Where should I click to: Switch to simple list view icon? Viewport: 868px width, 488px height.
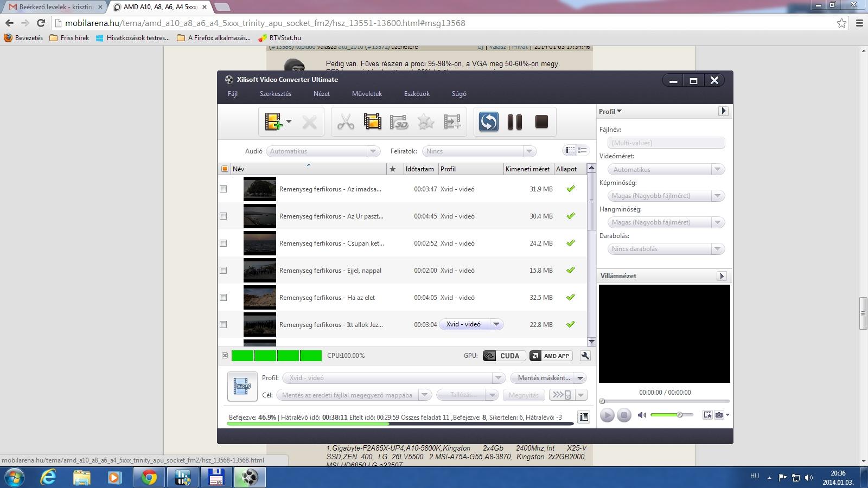(583, 151)
